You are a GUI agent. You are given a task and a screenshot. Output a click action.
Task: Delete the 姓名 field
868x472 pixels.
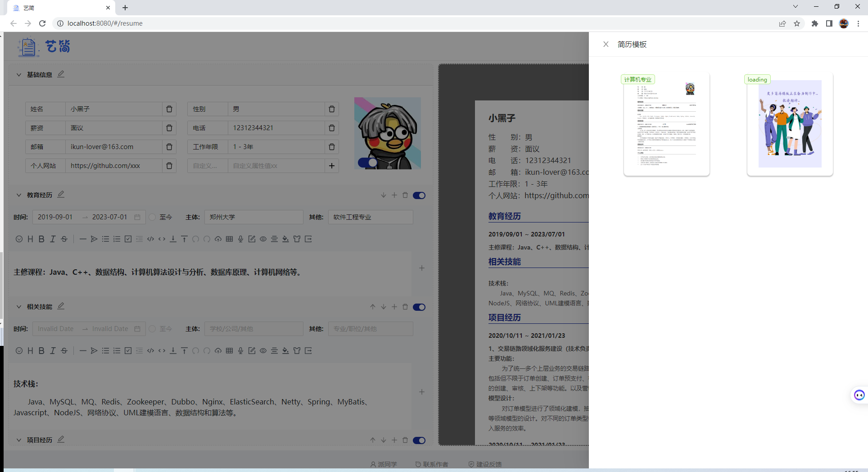coord(169,109)
